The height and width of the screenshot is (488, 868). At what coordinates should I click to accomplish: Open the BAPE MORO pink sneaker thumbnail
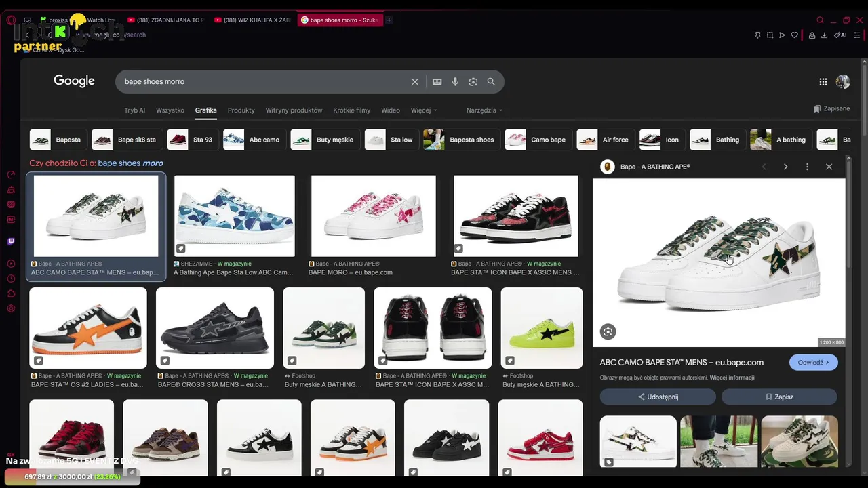[x=374, y=216]
